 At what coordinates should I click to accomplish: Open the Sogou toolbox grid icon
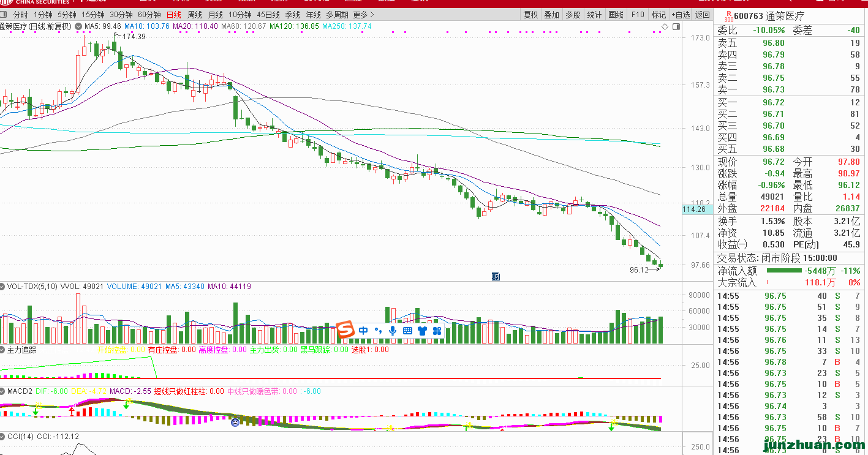[x=437, y=331]
